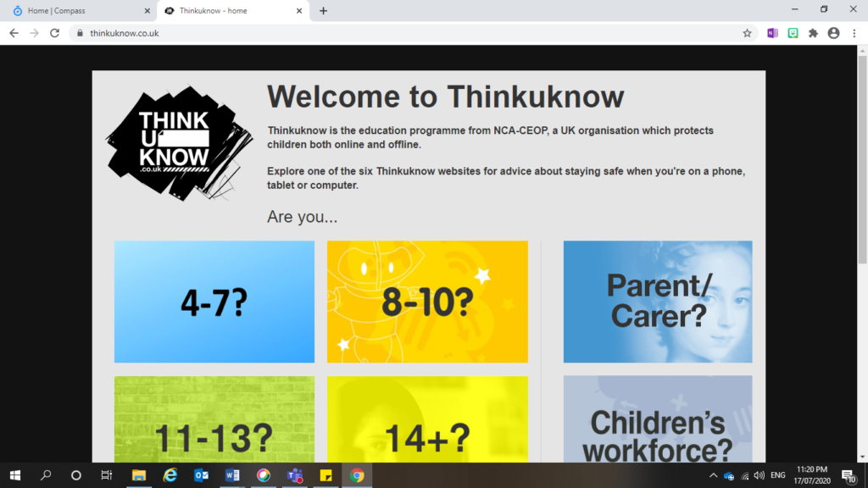
Task: Click the green extension icon in toolbar
Action: pyautogui.click(x=793, y=33)
